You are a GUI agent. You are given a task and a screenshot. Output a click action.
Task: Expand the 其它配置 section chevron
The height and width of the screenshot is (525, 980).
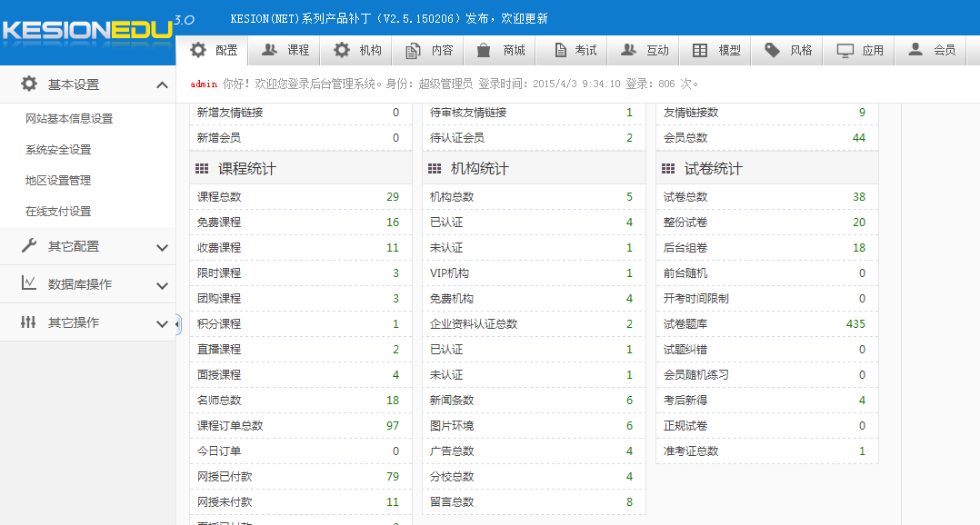(162, 247)
